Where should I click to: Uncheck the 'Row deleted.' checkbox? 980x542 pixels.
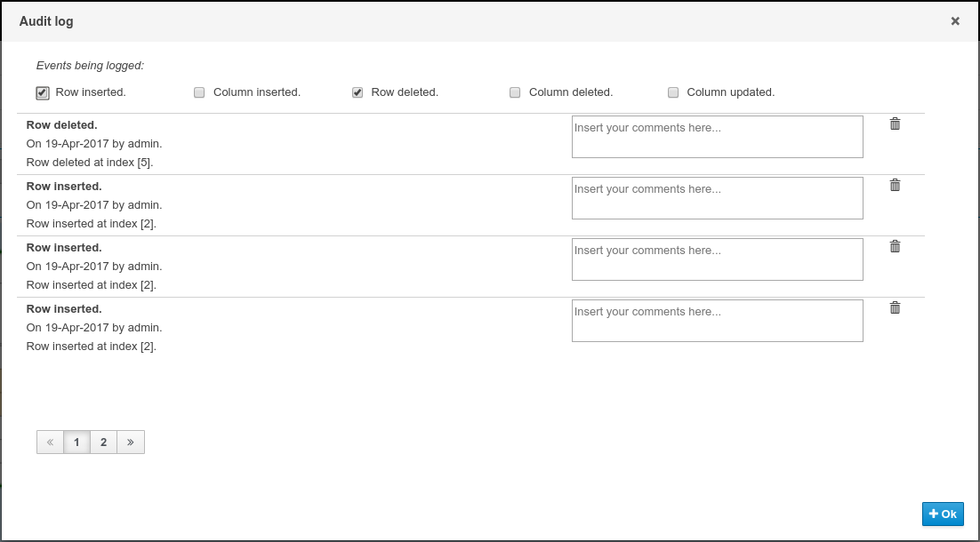(x=357, y=92)
